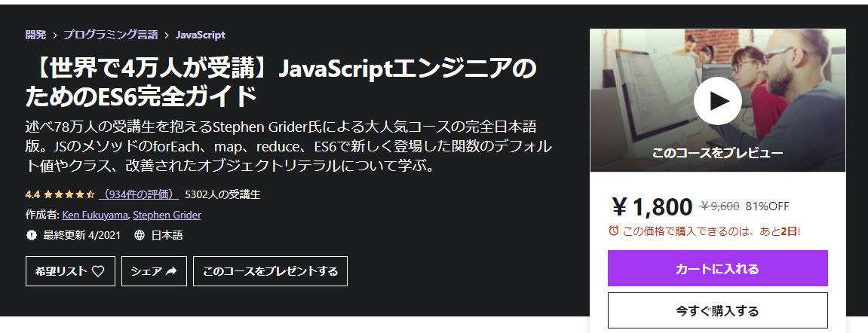Add course to 希望リスト

tap(70, 271)
